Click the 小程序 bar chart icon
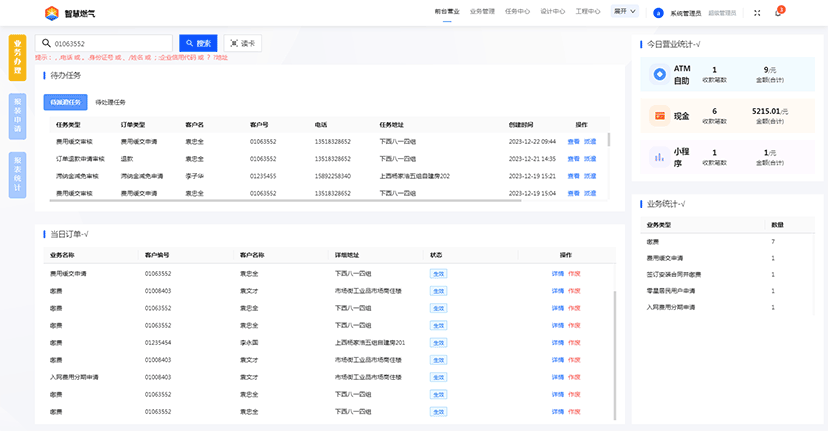 pyautogui.click(x=659, y=156)
